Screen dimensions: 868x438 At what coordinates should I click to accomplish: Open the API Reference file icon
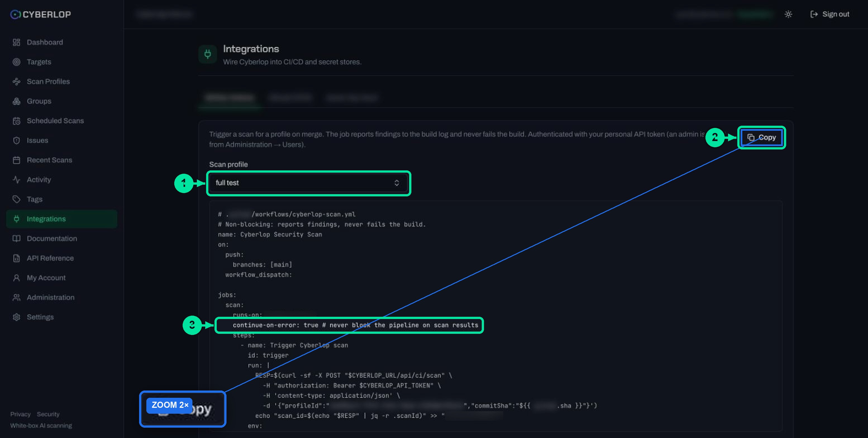click(16, 258)
